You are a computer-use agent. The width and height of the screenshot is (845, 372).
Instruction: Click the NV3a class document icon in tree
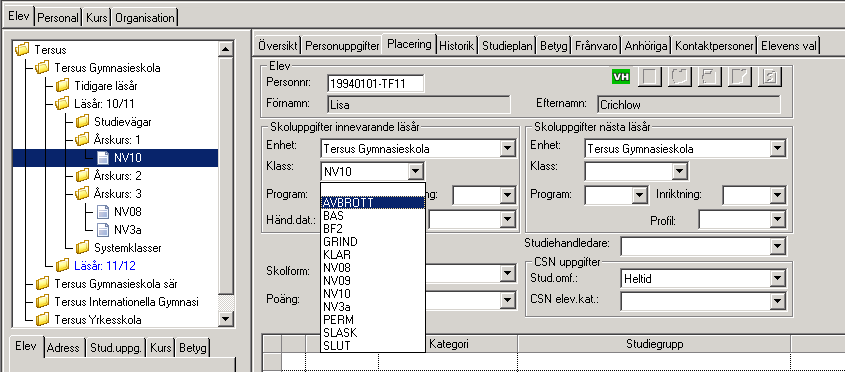(x=103, y=230)
